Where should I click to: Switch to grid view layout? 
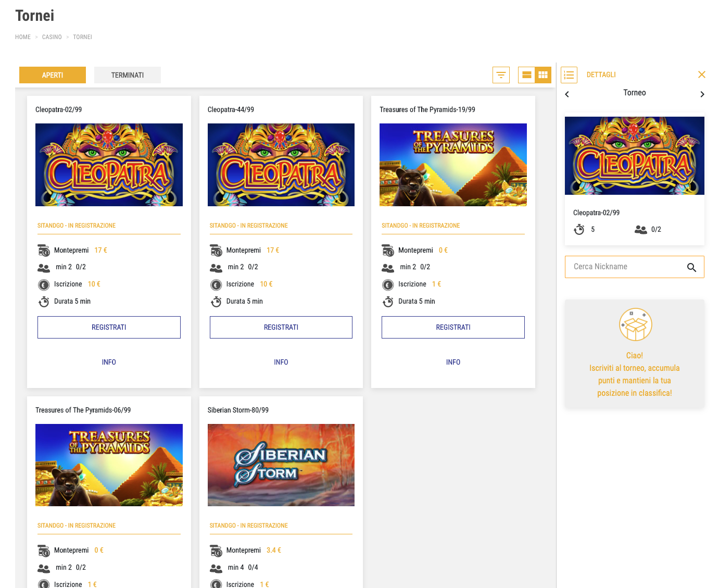543,75
